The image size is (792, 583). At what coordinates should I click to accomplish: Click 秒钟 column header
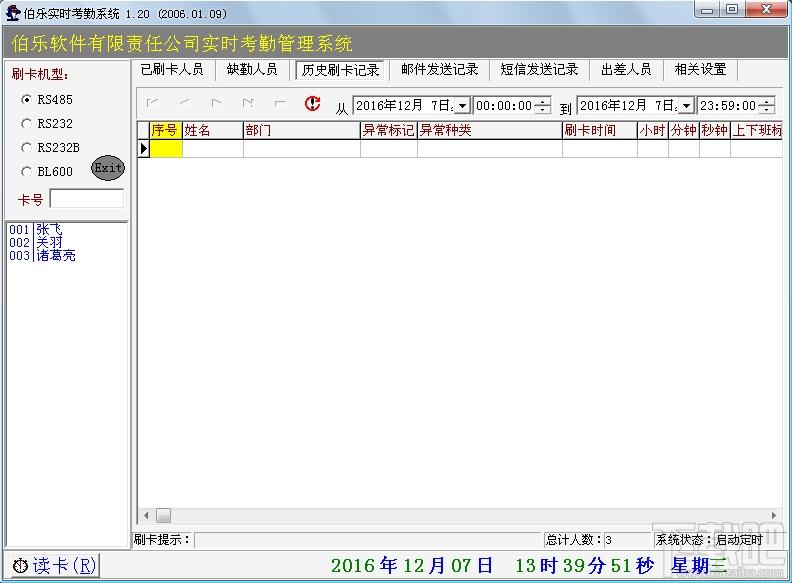point(715,130)
